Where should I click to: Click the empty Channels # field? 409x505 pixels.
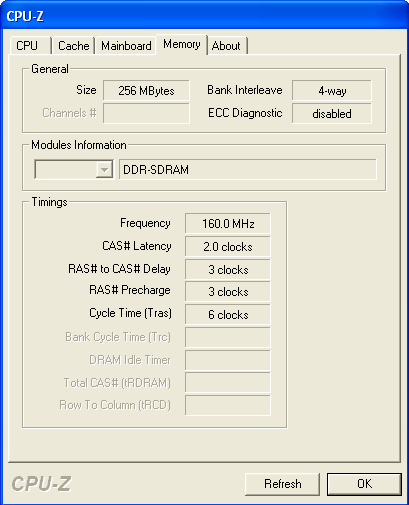146,113
